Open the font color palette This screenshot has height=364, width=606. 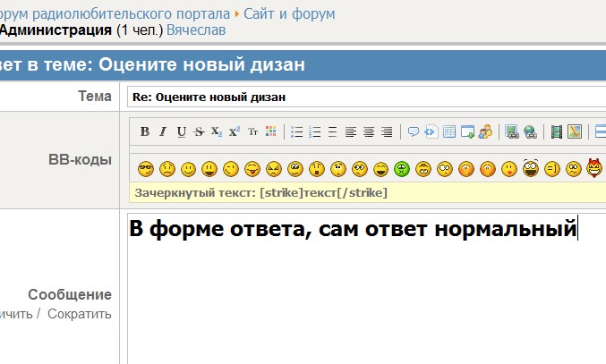[270, 131]
